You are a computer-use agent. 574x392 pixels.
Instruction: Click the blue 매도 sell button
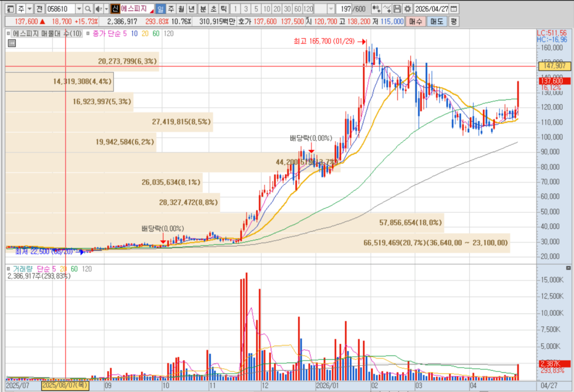[437, 22]
